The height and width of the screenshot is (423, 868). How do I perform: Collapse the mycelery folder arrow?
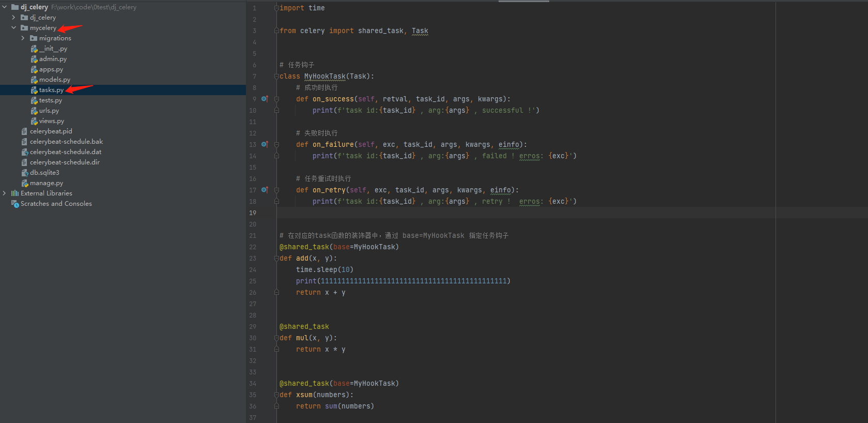click(14, 28)
